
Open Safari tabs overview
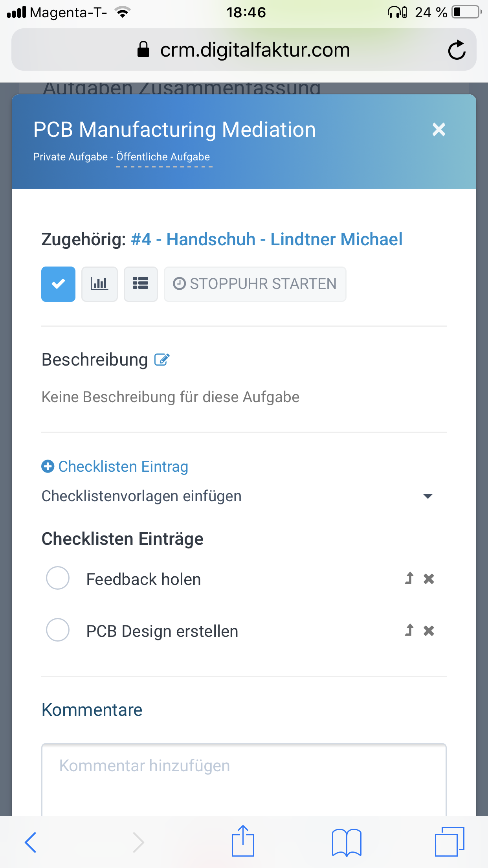(449, 842)
